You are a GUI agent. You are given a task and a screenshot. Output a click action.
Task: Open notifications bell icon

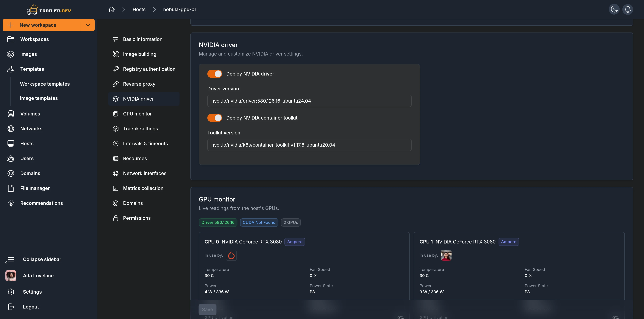(x=627, y=9)
